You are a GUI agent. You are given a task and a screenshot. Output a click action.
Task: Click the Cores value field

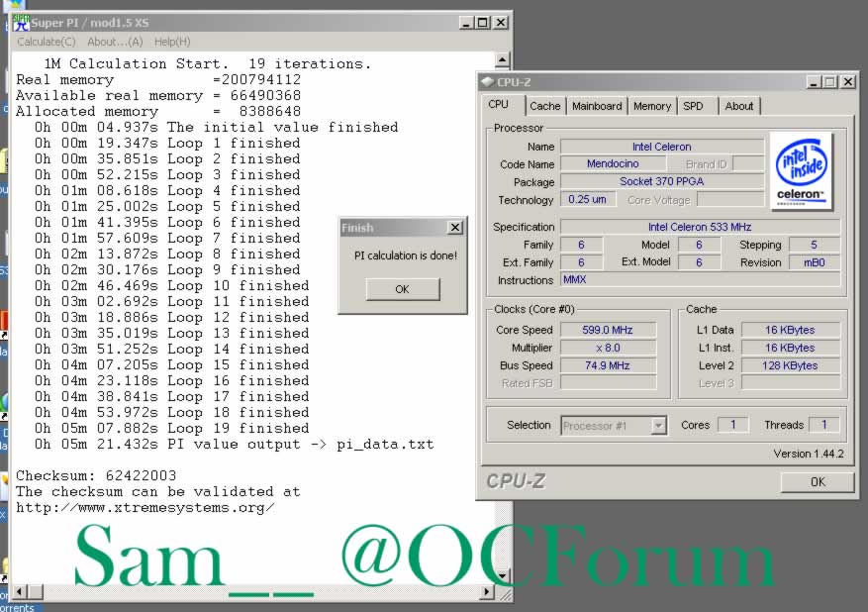[x=733, y=425]
